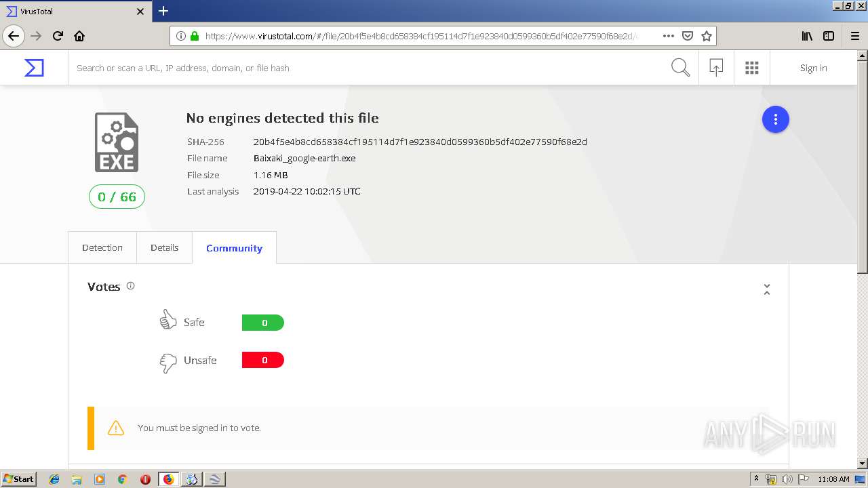This screenshot has height=488, width=868.
Task: Click 'You must be signed in to vote' notice
Action: [199, 428]
